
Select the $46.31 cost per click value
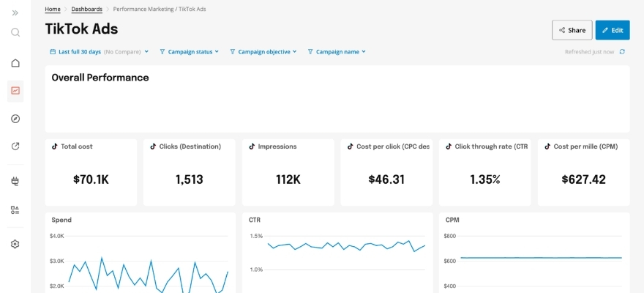[386, 179]
